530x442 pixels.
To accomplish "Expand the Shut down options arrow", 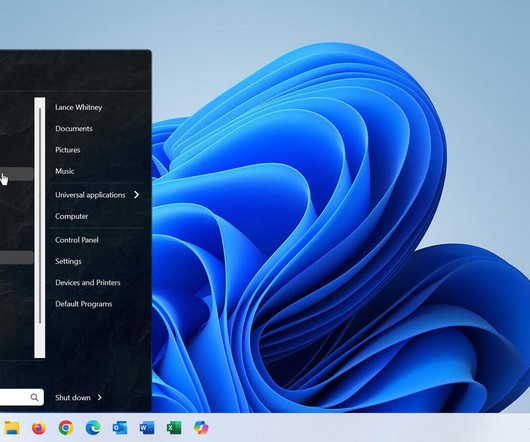I will click(x=99, y=397).
